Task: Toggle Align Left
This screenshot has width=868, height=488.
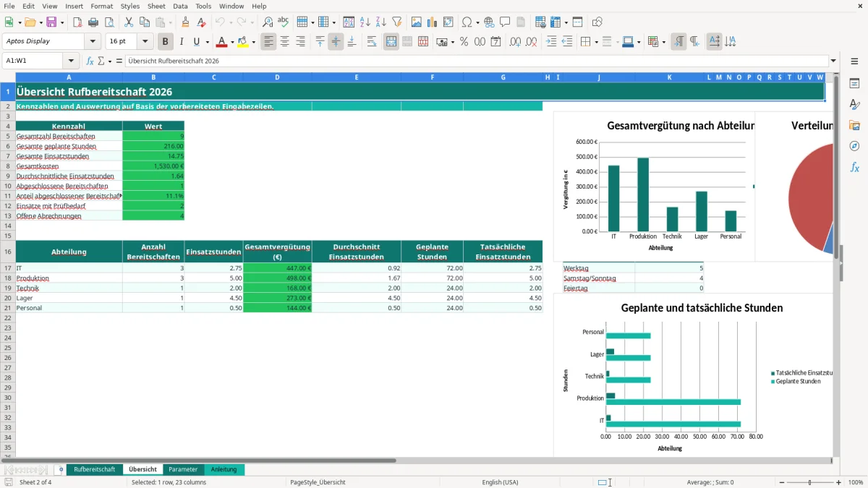Action: 268,42
